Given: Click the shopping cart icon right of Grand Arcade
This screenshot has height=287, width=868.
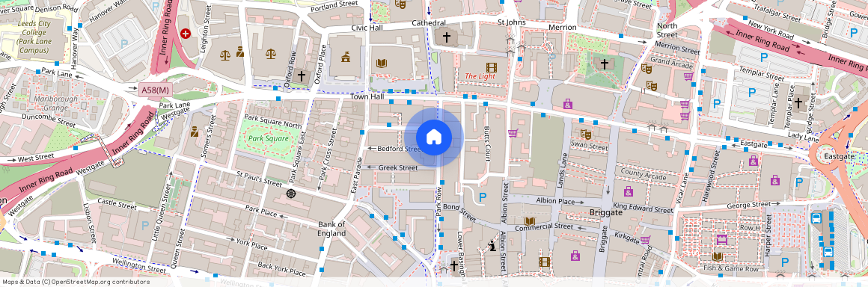Looking at the screenshot, I should pyautogui.click(x=688, y=76).
